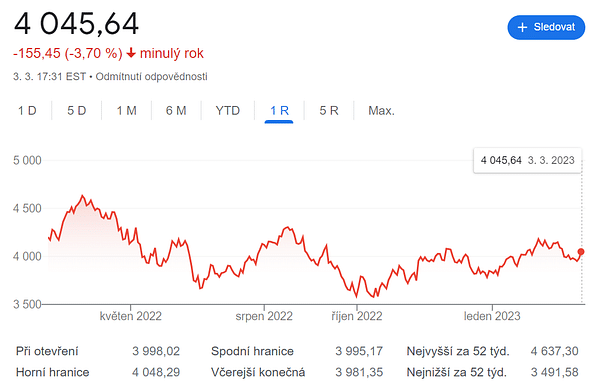
Task: Click the květen 2022 axis marker
Action: pos(130,316)
